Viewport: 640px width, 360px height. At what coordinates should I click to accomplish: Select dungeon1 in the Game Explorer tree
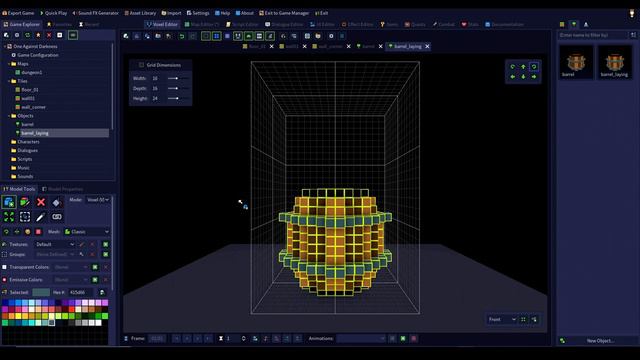tap(31, 72)
